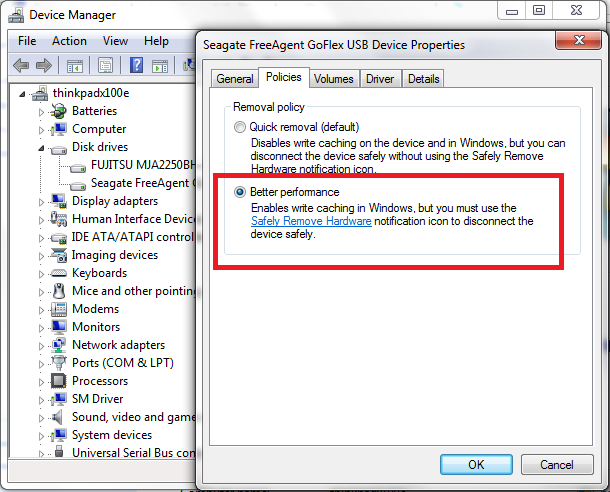Expand the Processors node
This screenshot has width=610, height=492.
(41, 382)
